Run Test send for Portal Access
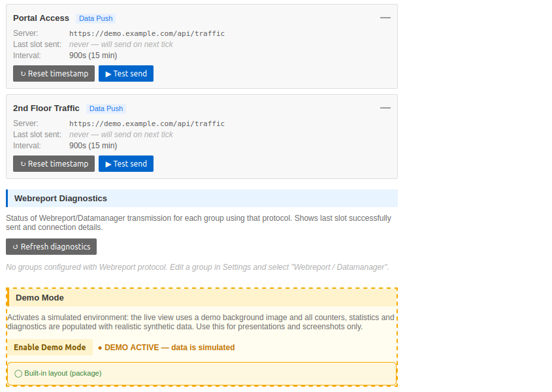Screen dimensions: 552x392 [126, 74]
